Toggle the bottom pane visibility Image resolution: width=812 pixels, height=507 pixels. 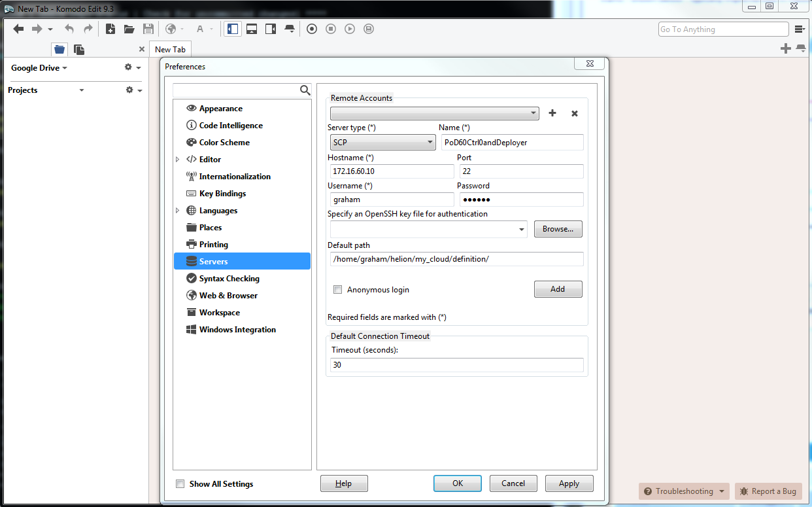(x=251, y=29)
